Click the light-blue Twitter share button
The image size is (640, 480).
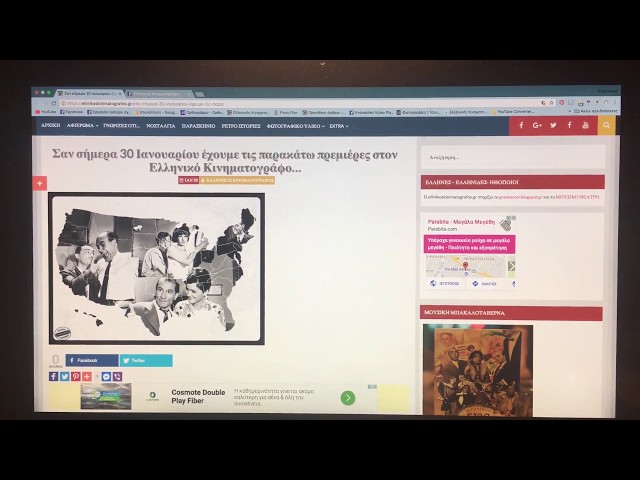146,361
